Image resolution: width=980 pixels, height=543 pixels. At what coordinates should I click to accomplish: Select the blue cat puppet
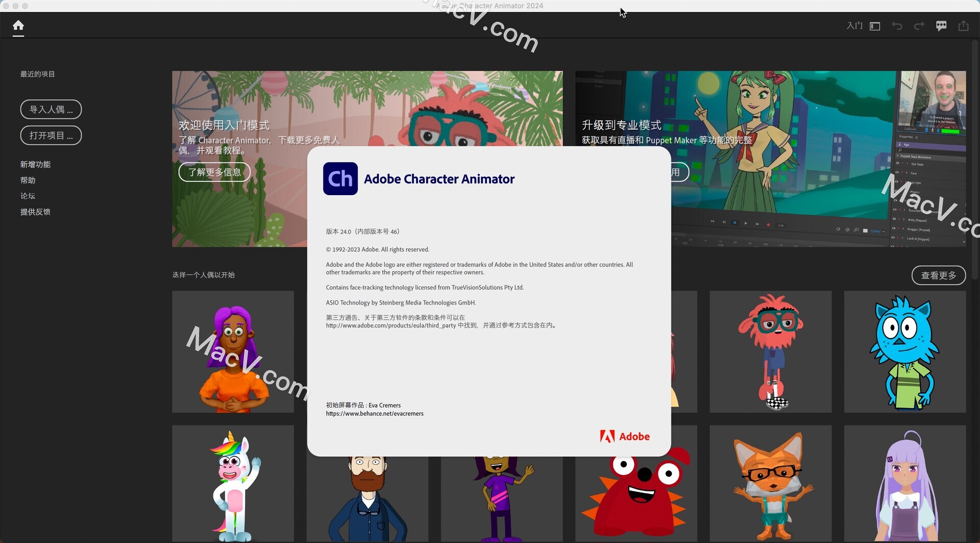[x=904, y=352]
